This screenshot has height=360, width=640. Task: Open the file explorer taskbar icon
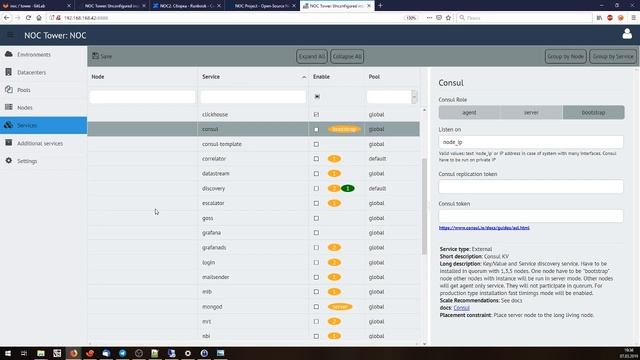pyautogui.click(x=41, y=353)
